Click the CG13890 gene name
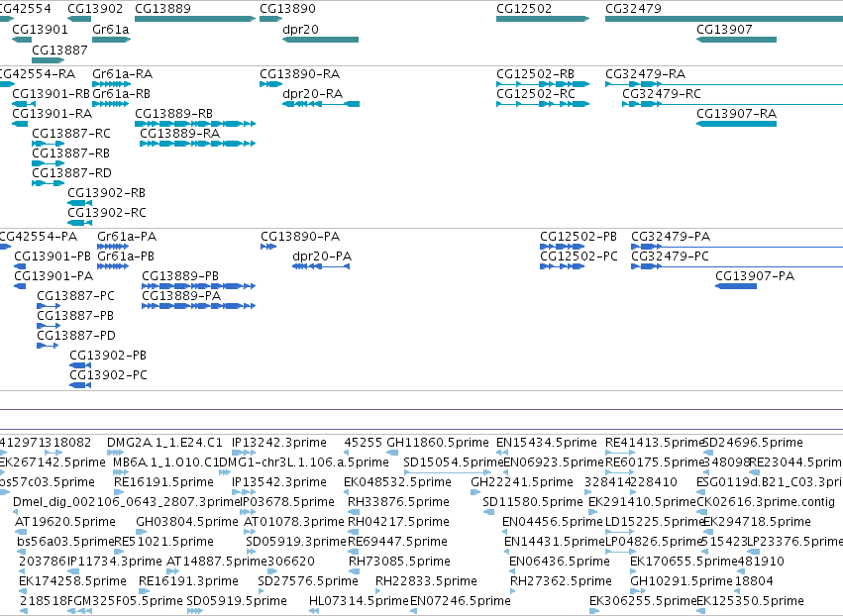The height and width of the screenshot is (616, 843). pos(287,9)
